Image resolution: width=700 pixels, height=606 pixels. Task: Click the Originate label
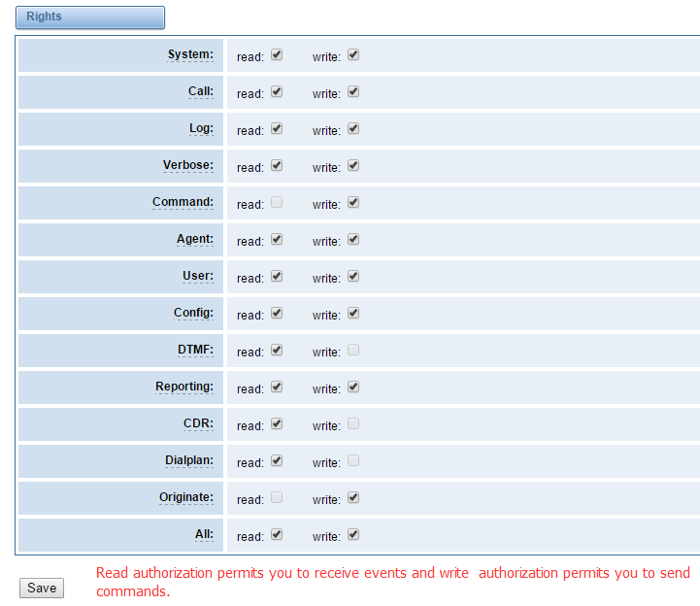tap(186, 497)
